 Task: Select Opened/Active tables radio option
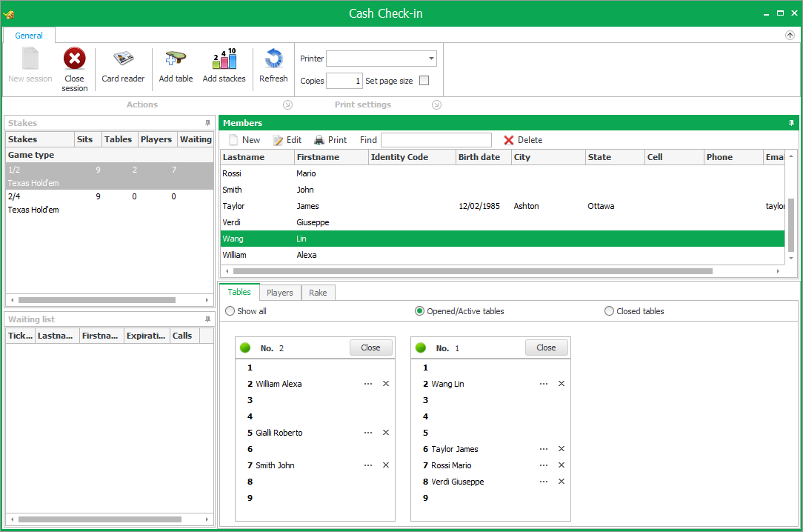click(419, 310)
